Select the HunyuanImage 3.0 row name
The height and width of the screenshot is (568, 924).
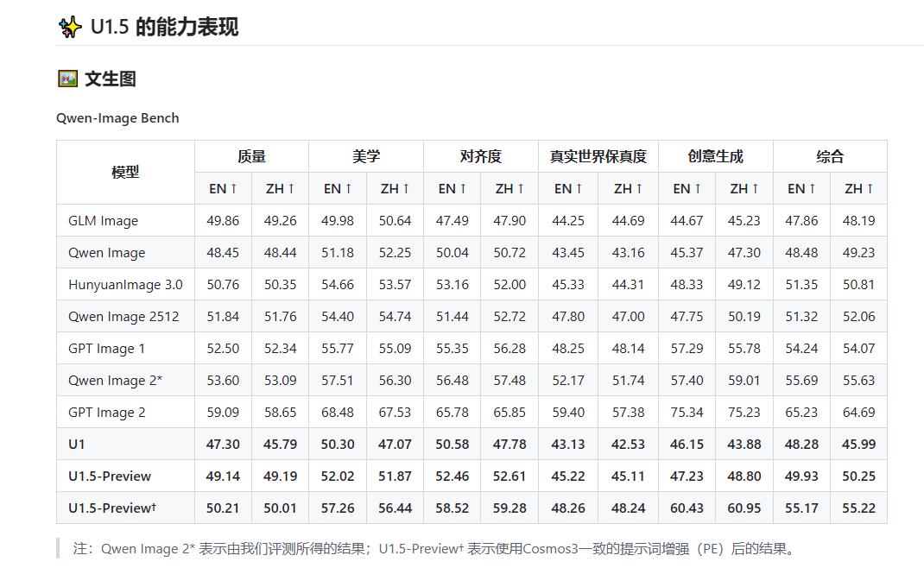[125, 285]
